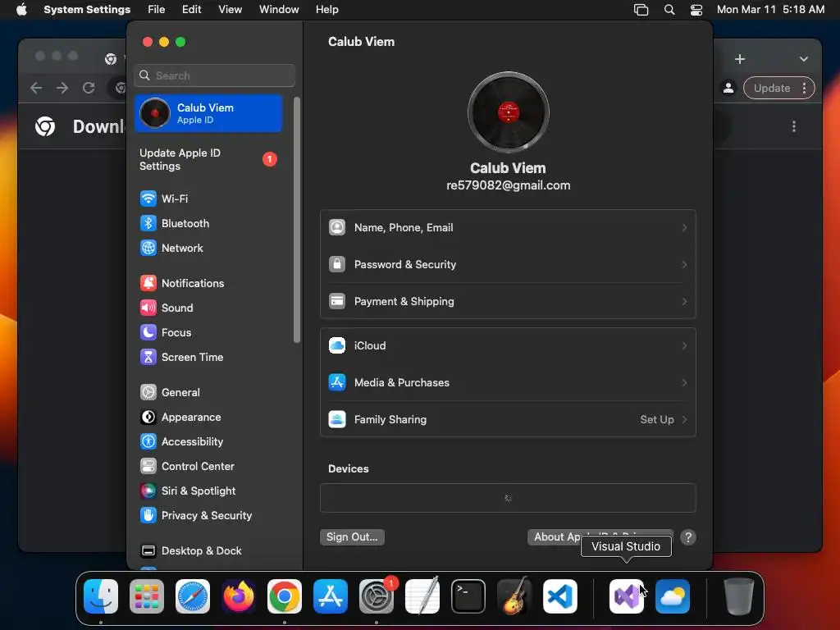This screenshot has height=630, width=840.
Task: Open Chrome three-dot menu beside Update
Action: [804, 89]
